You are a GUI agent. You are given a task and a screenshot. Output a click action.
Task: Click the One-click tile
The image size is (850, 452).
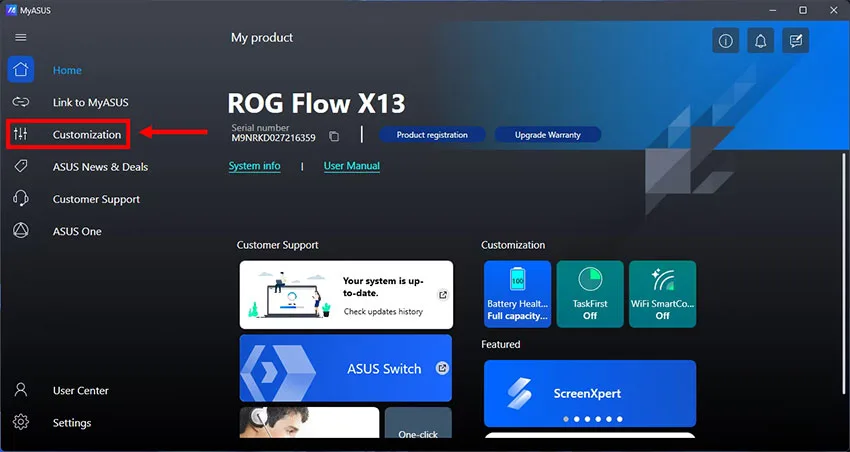pyautogui.click(x=418, y=423)
